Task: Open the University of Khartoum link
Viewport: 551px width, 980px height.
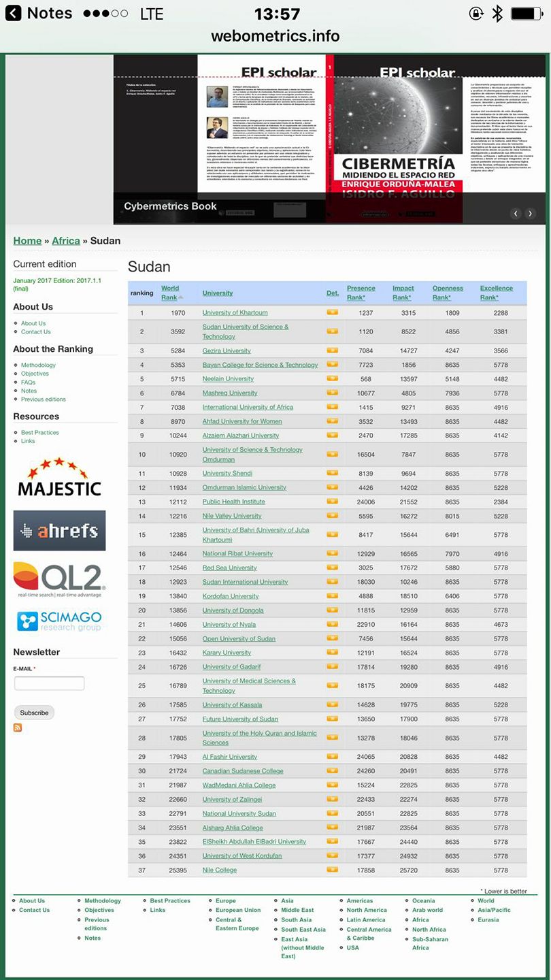Action: (x=235, y=312)
